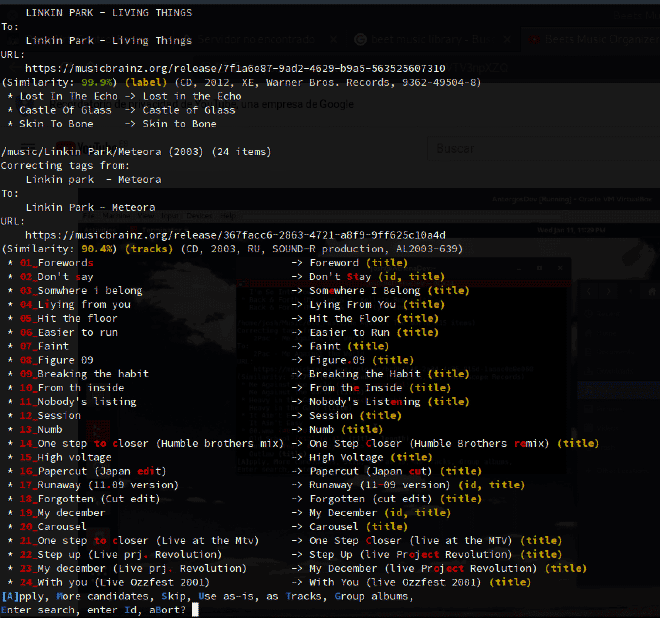Viewport: 660px width, 618px height.
Task: Select the '[A]pply' option in the prompt
Action: coord(23,597)
